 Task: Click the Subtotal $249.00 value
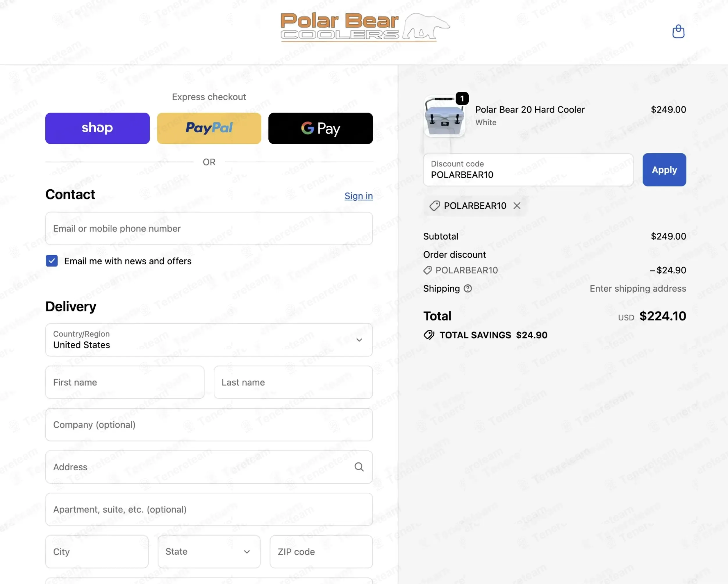[x=668, y=236]
